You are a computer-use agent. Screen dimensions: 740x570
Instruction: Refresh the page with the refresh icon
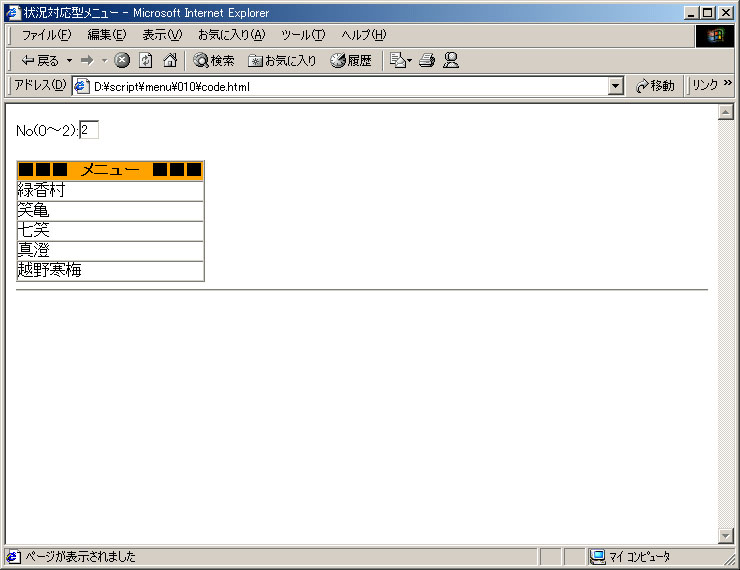tap(146, 60)
